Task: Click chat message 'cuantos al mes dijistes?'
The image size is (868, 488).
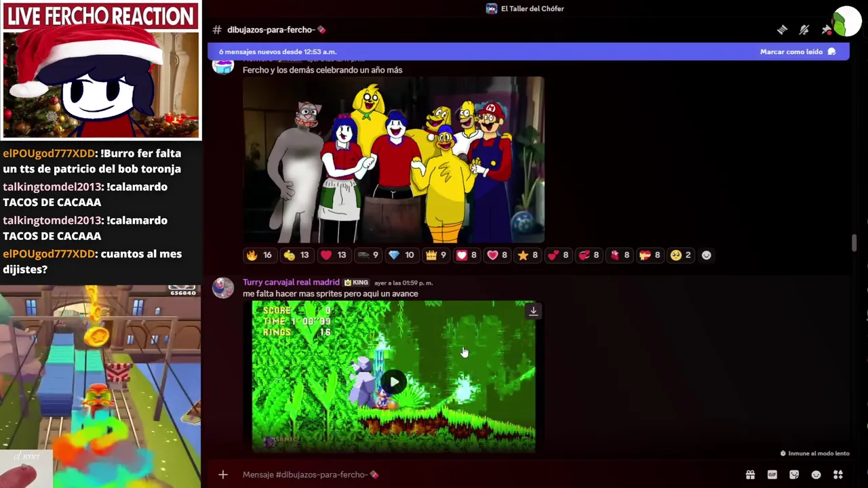Action: [92, 262]
